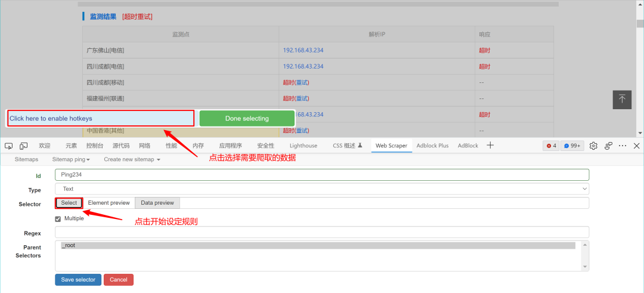Open the Type dropdown showing Text

[322, 189]
